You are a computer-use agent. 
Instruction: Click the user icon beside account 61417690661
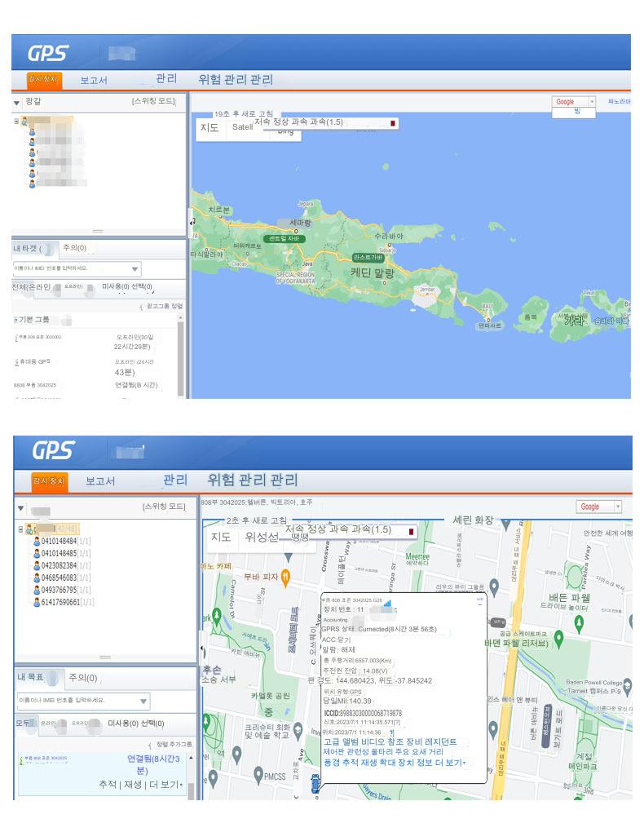[x=37, y=602]
